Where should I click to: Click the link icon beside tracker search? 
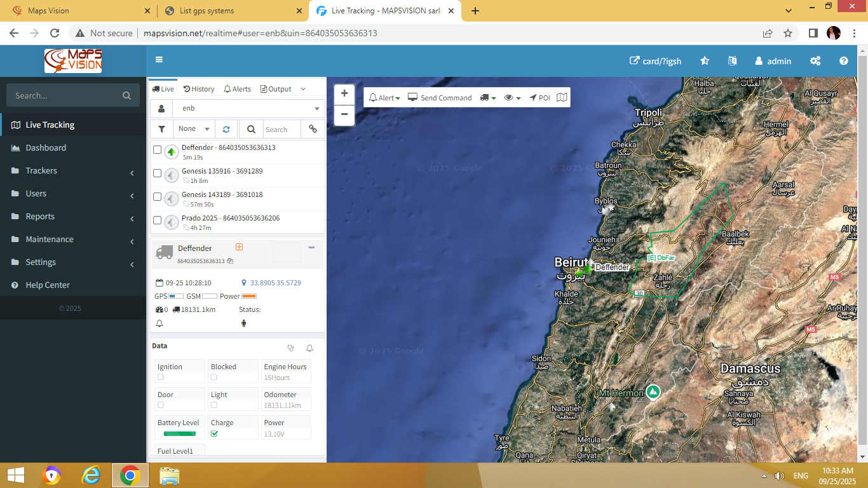coord(313,129)
